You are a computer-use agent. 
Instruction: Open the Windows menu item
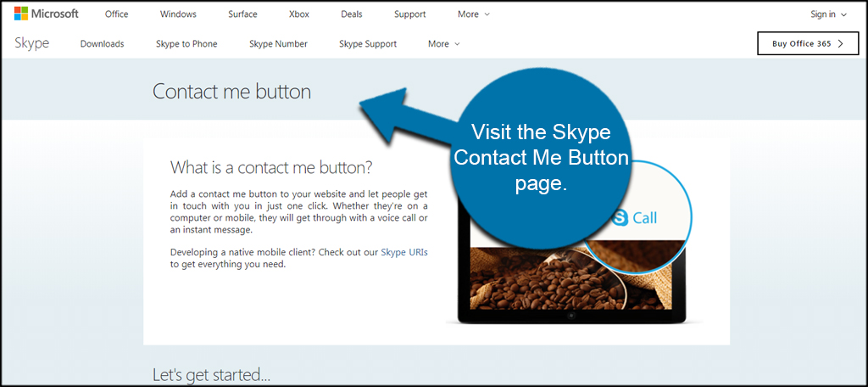point(178,14)
